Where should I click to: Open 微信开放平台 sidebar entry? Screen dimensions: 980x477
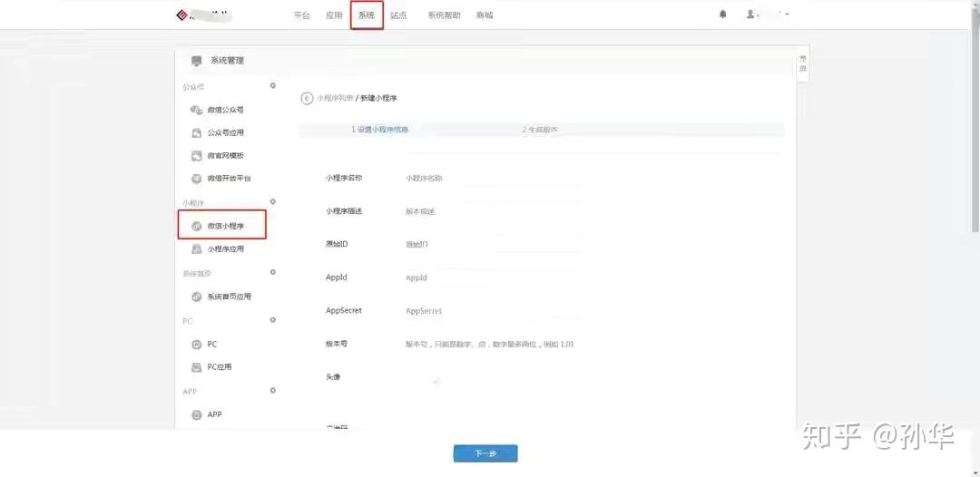pyautogui.click(x=230, y=179)
